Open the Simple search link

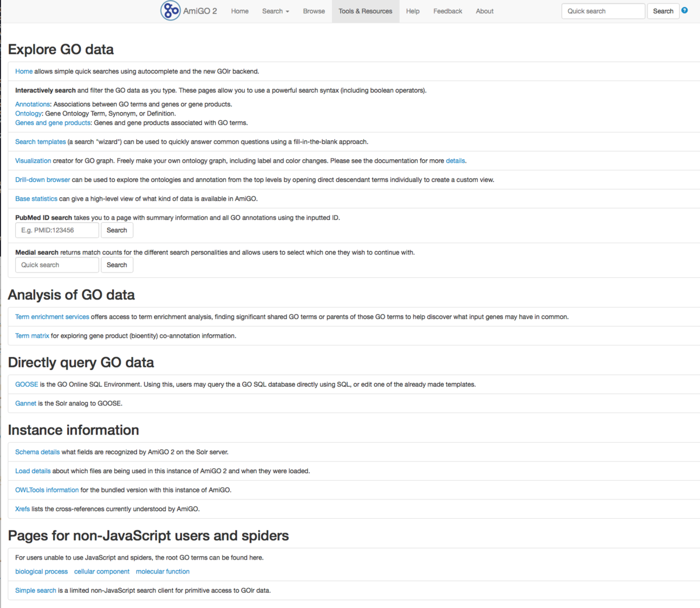point(36,590)
